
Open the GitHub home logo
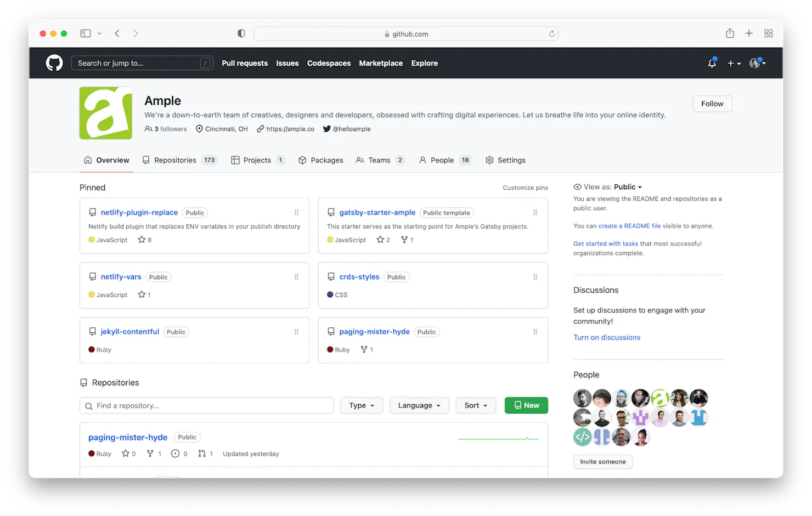click(54, 63)
